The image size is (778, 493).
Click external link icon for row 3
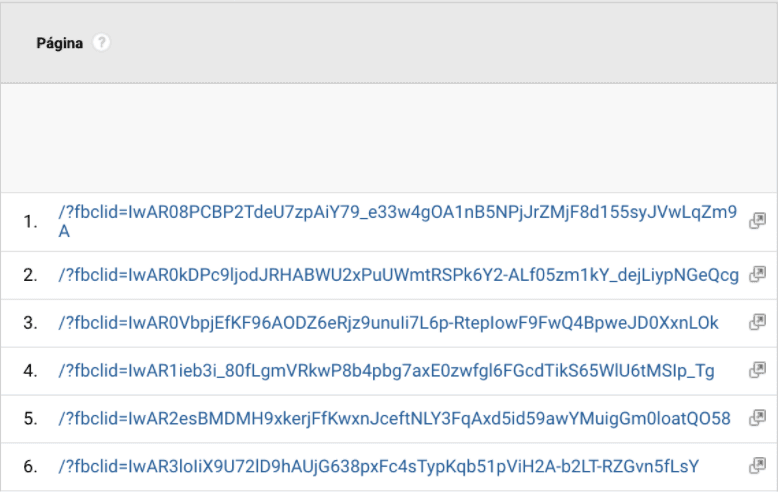(757, 322)
